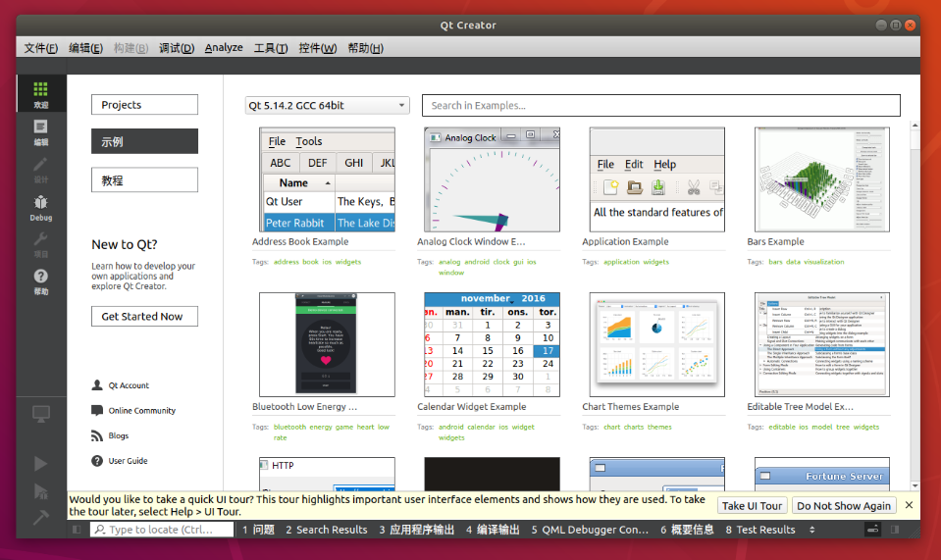Click the Build hammer icon
941x560 pixels.
(x=40, y=518)
